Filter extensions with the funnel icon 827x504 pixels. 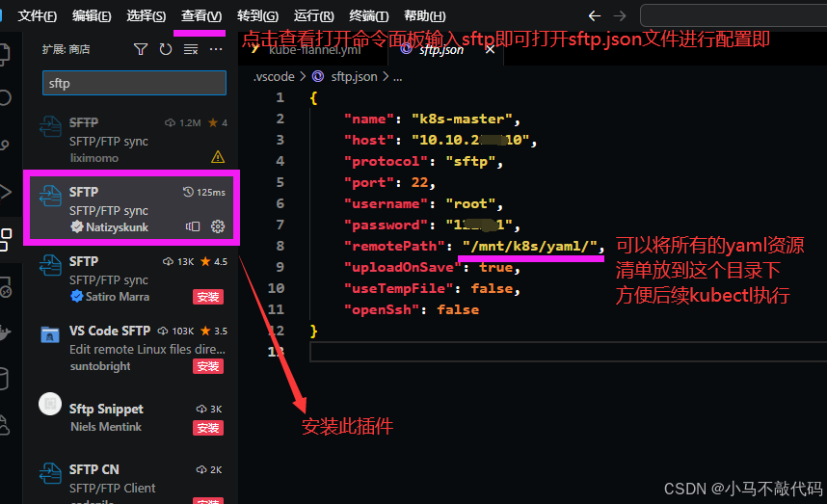coord(141,49)
